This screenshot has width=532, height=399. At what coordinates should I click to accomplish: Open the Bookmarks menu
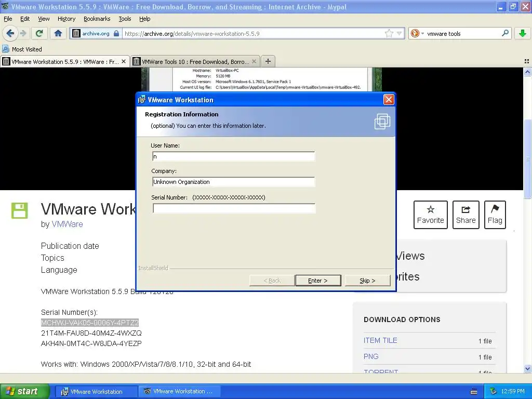point(97,19)
